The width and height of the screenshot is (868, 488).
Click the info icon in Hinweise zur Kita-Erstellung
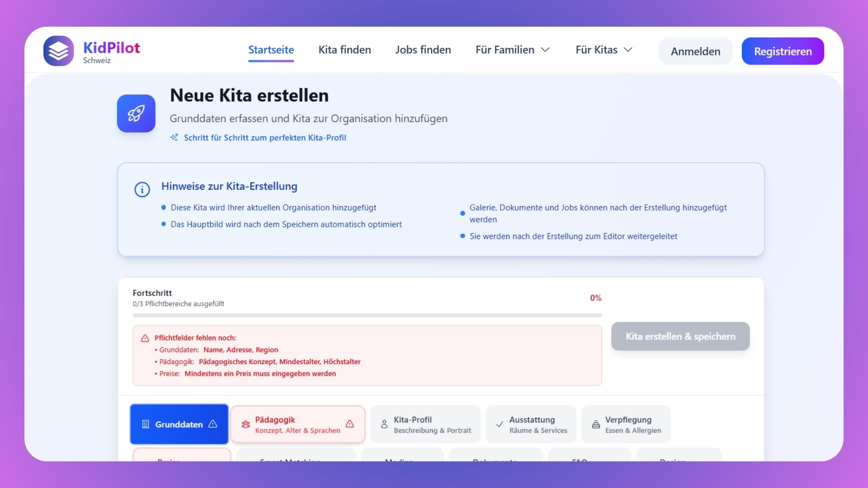point(142,189)
